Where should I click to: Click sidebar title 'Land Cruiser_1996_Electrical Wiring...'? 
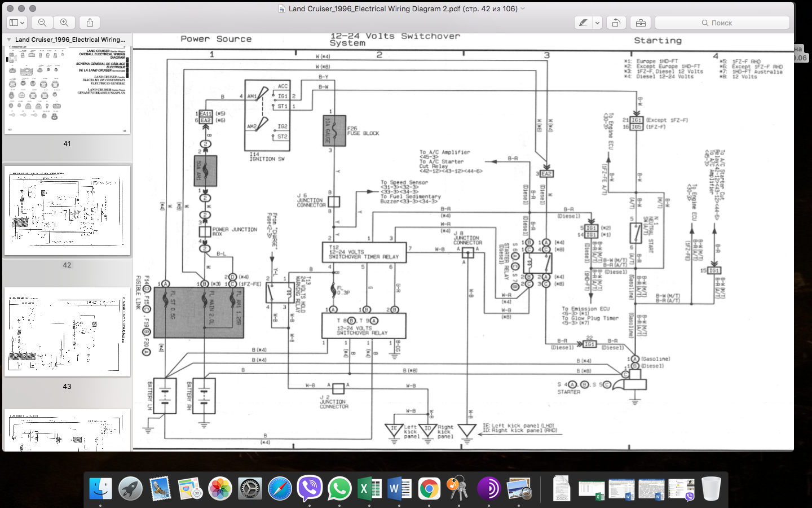[70, 40]
